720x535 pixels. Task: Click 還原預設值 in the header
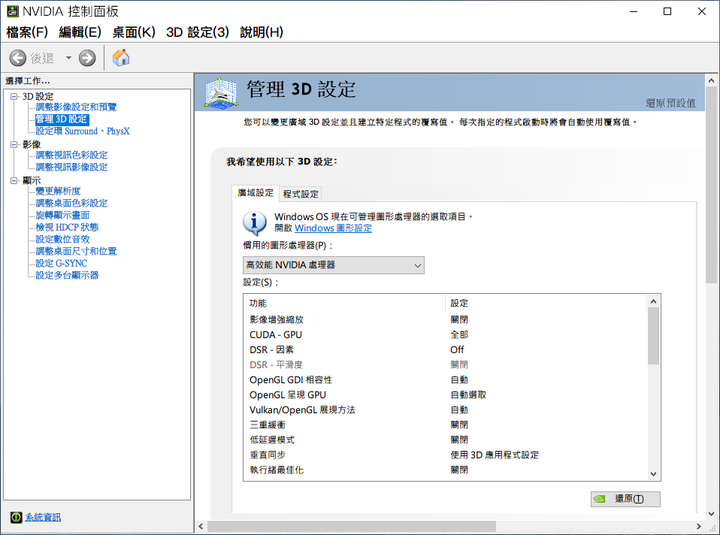(x=670, y=103)
